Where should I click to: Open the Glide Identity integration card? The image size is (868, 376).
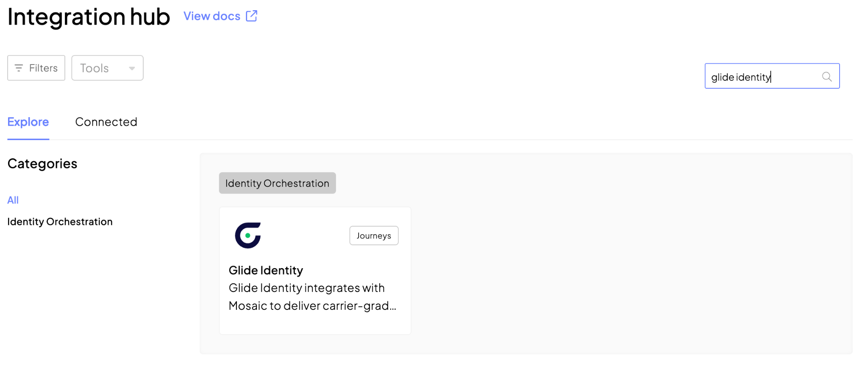pos(315,271)
